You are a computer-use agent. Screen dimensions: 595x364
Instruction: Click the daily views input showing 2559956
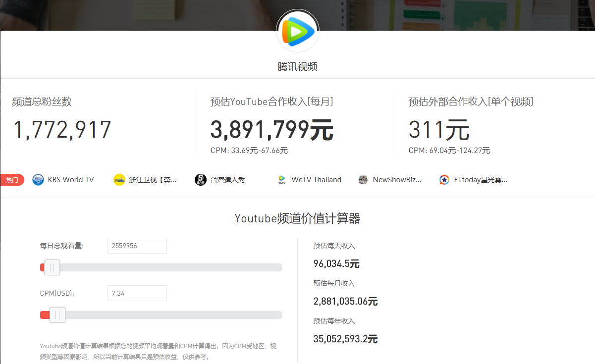(137, 245)
